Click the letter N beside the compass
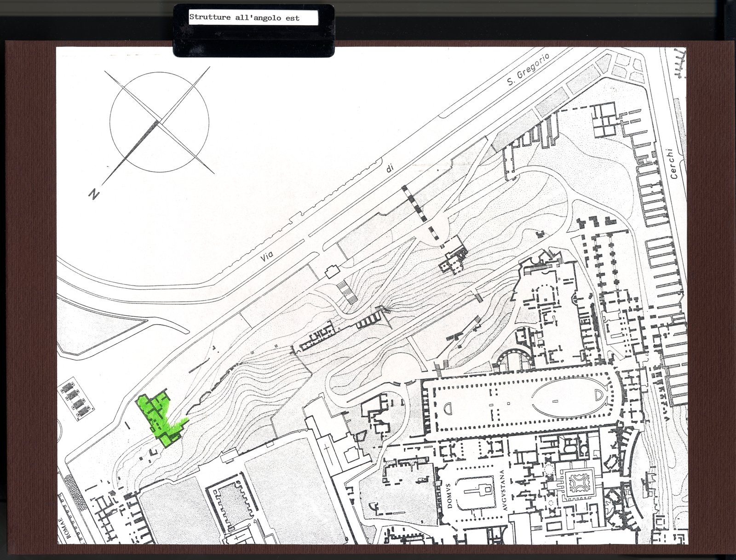The width and height of the screenshot is (736, 560). pos(94,194)
